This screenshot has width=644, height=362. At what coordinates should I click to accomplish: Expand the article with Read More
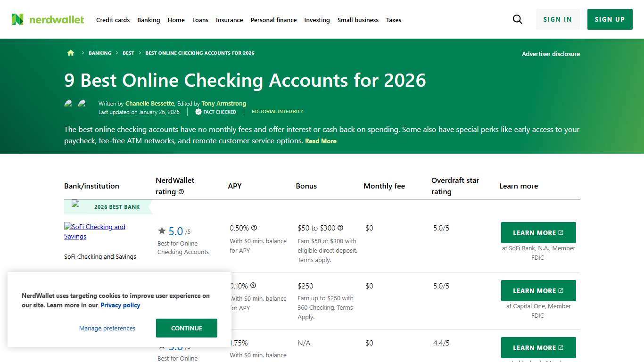click(321, 140)
